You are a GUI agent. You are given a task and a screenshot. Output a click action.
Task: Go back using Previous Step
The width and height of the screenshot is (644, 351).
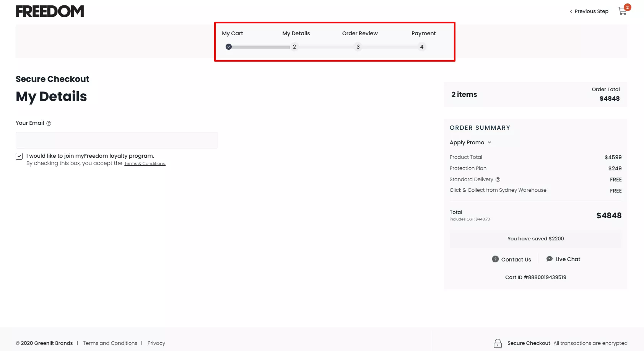589,11
